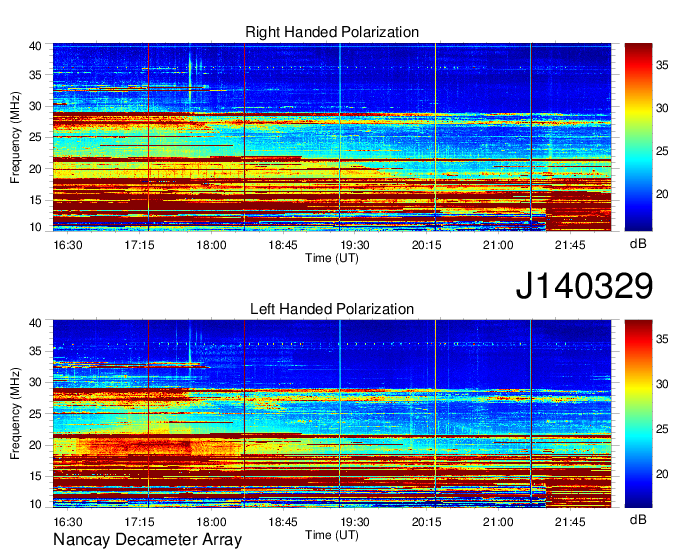Click the 20 dB tick on Right Handed colorbar

coord(662,194)
